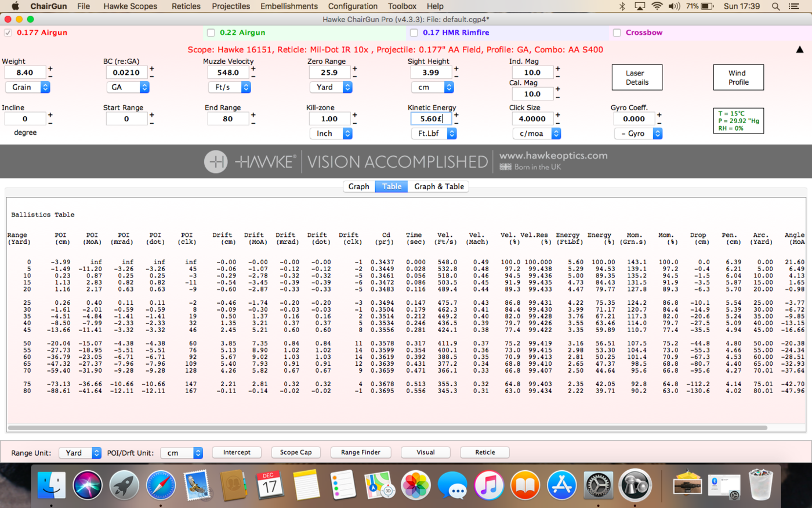Open App Store in dock

(561, 485)
